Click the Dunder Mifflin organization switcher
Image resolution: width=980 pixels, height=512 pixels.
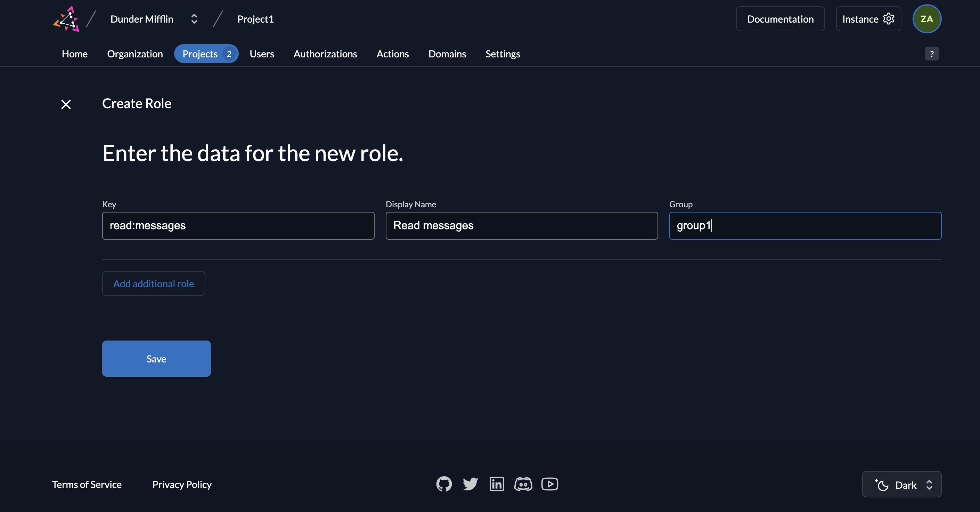[x=154, y=18]
